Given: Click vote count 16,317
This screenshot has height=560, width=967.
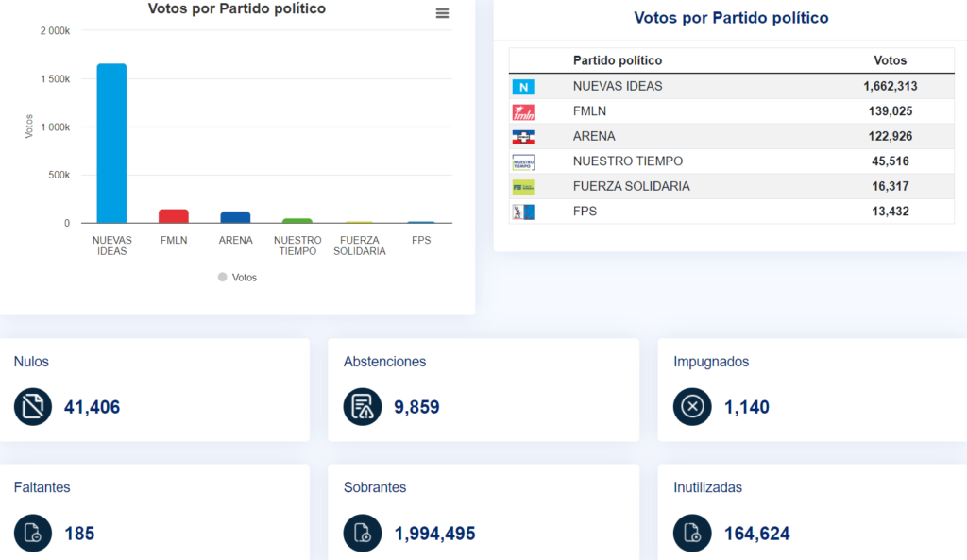Looking at the screenshot, I should point(890,186).
